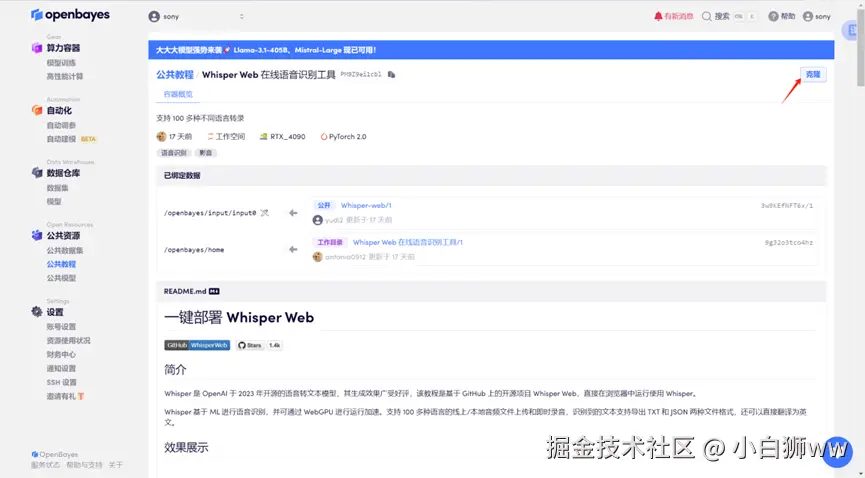
Task: Open 模型训练 in the sidebar
Action: point(61,63)
